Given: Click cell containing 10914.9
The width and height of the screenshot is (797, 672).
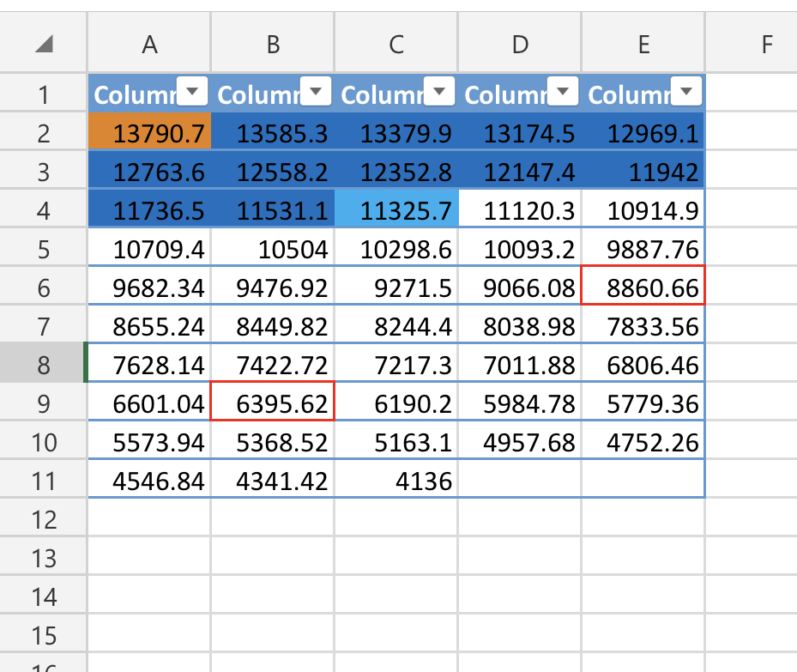Looking at the screenshot, I should point(643,209).
